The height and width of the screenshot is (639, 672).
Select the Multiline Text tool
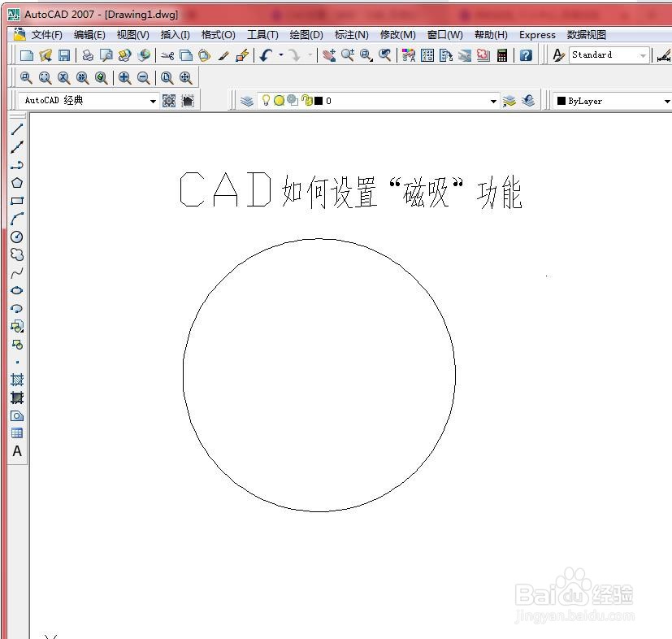point(17,451)
